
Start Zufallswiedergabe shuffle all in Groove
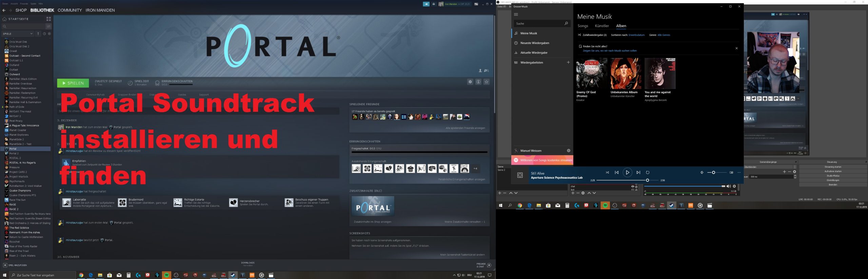pyautogui.click(x=592, y=35)
